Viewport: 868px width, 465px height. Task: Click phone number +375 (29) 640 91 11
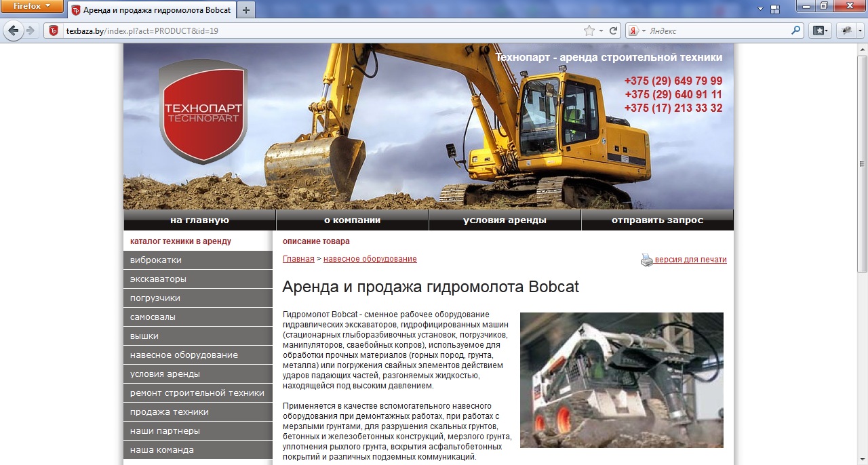click(x=673, y=94)
